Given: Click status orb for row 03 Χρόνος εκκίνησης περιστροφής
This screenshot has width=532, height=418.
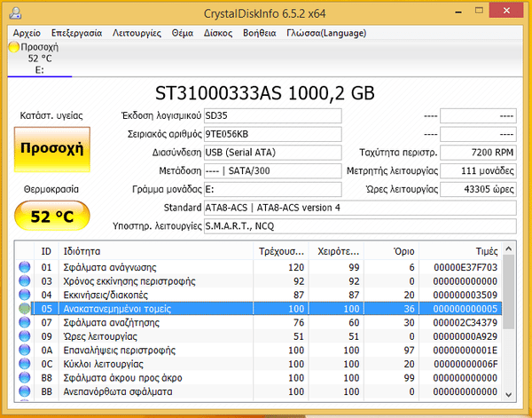Looking at the screenshot, I should pos(25,281).
